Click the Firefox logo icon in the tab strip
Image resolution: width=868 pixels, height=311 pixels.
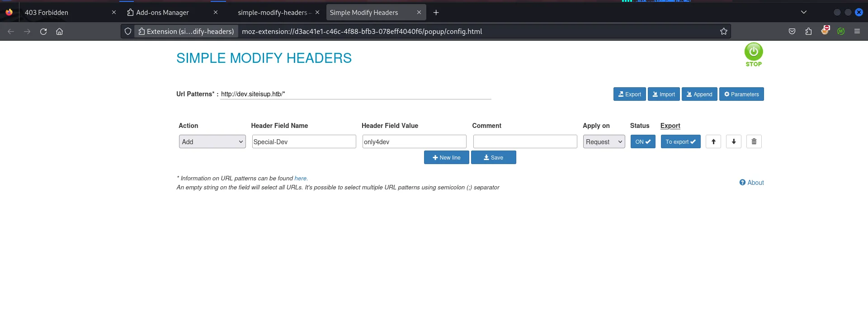[9, 12]
